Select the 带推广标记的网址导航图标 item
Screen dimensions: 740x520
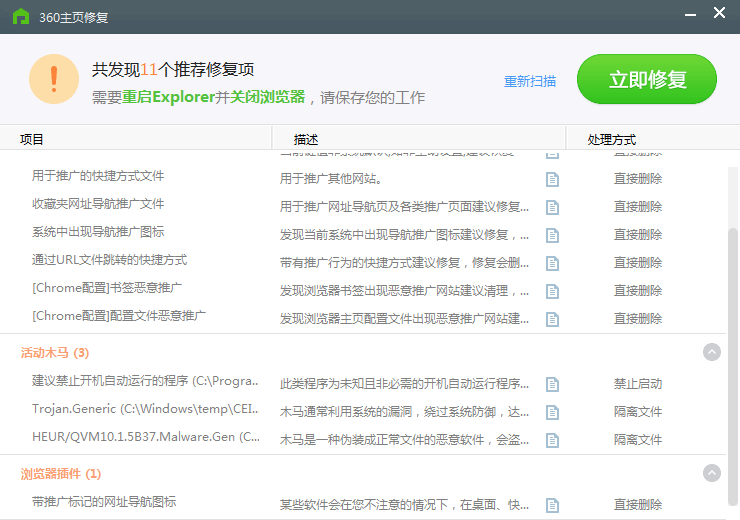[104, 502]
